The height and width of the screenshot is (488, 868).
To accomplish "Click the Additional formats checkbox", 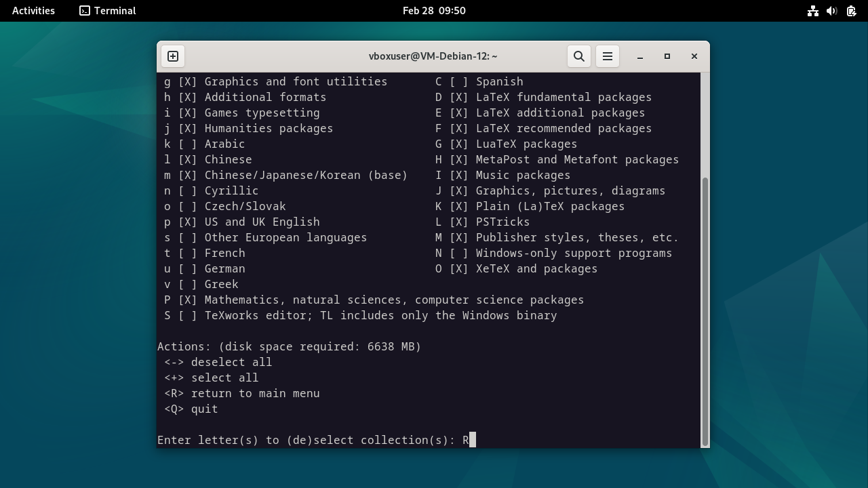I will [187, 97].
